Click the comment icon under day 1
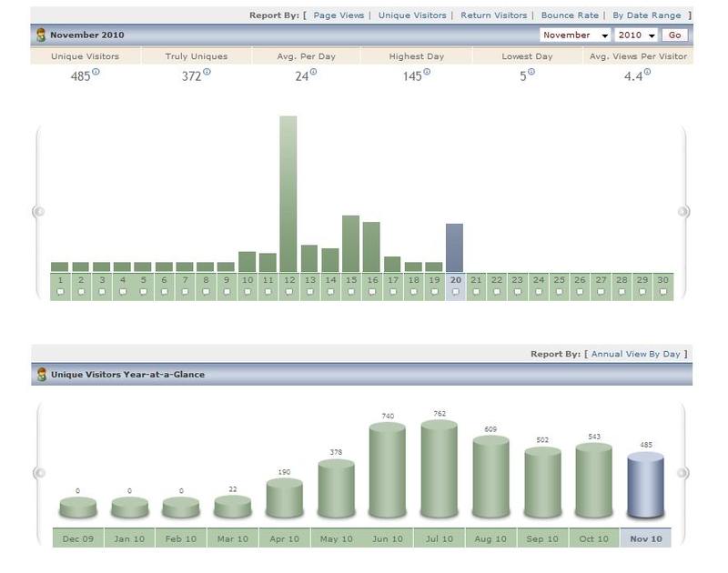 coord(60,292)
